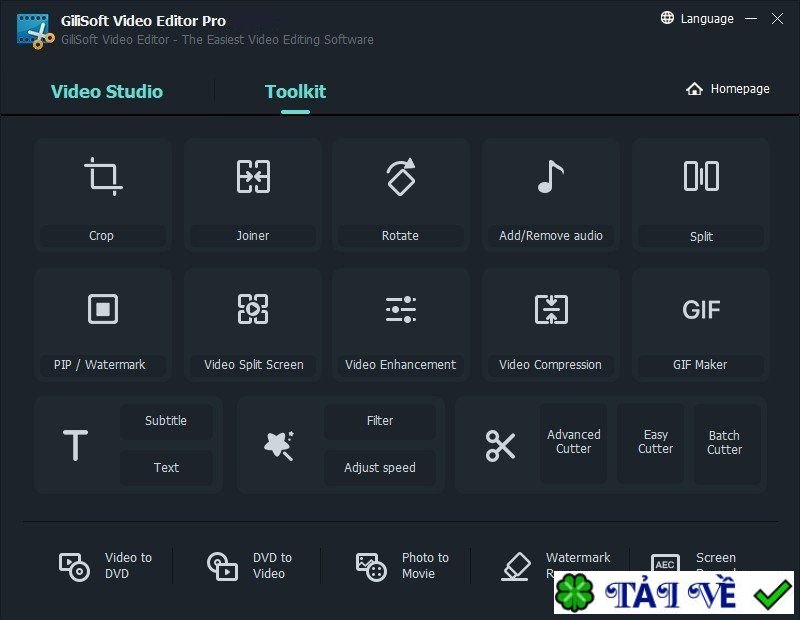Select the Video Enhancement tool
This screenshot has height=620, width=800.
(400, 324)
